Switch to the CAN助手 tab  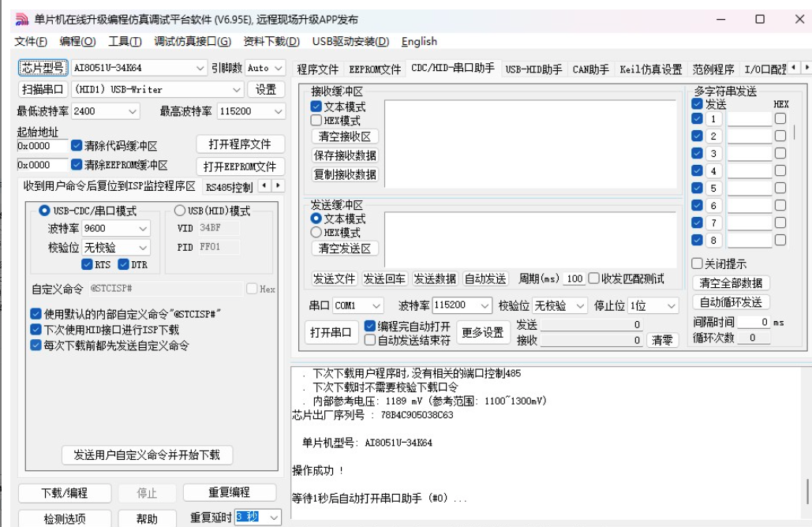pos(590,69)
